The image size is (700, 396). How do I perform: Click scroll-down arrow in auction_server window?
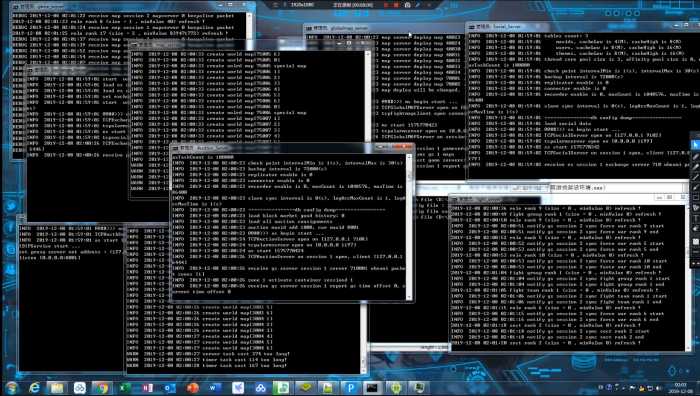[409, 296]
